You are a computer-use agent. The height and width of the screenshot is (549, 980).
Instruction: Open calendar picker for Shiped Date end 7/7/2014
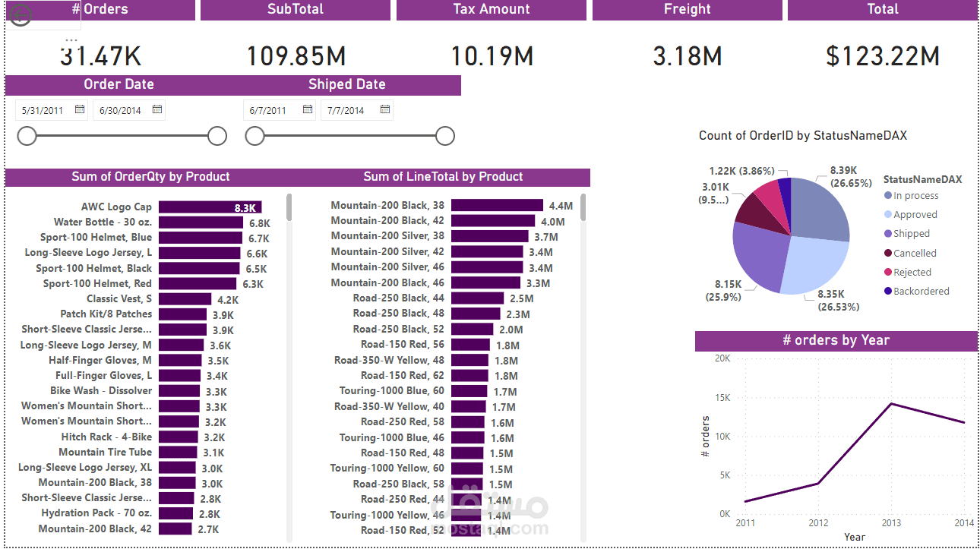(384, 109)
